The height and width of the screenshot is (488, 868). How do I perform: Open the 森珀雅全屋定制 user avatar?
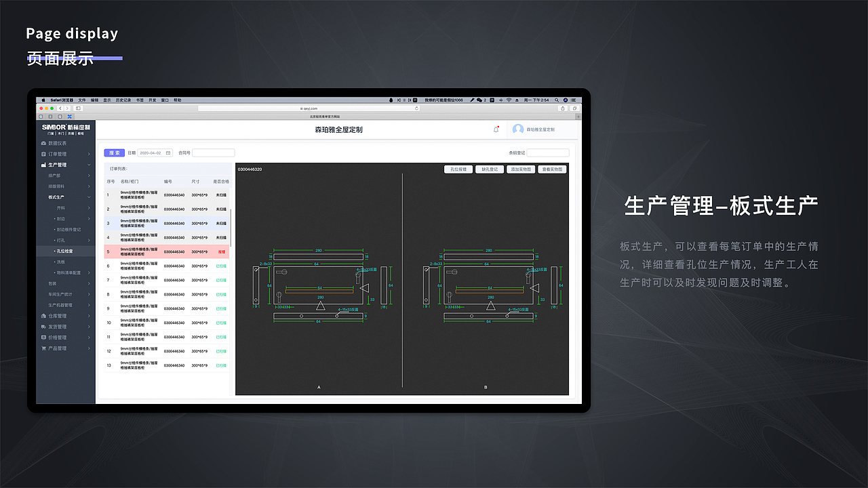517,130
